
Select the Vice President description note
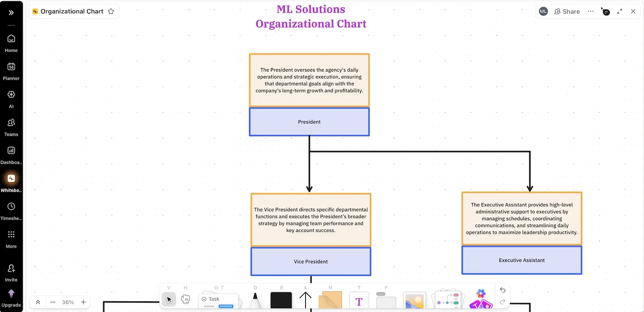point(311,220)
